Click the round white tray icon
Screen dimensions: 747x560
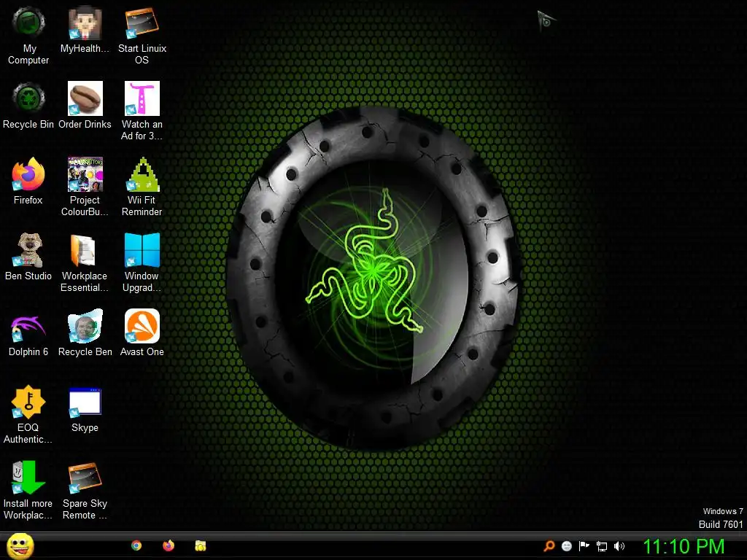point(566,546)
